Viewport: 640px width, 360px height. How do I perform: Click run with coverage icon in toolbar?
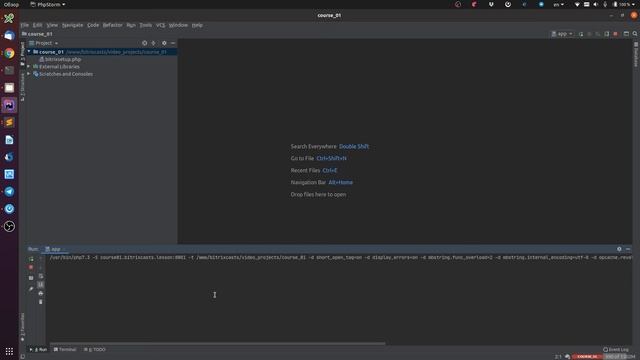click(598, 34)
